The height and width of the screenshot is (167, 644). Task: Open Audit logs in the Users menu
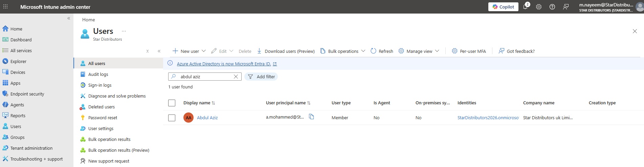[x=98, y=74]
